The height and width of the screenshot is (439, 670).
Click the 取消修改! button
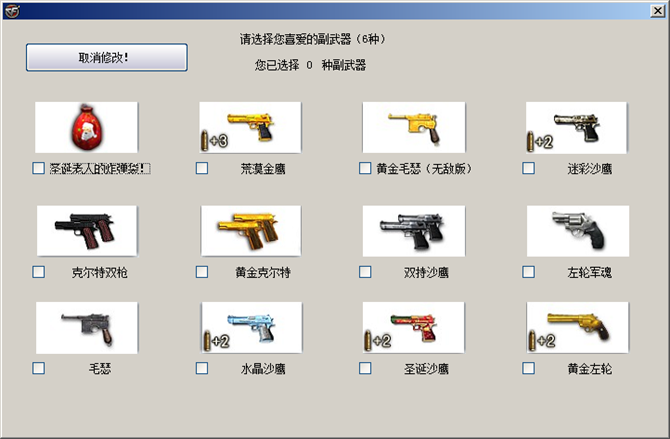click(107, 57)
